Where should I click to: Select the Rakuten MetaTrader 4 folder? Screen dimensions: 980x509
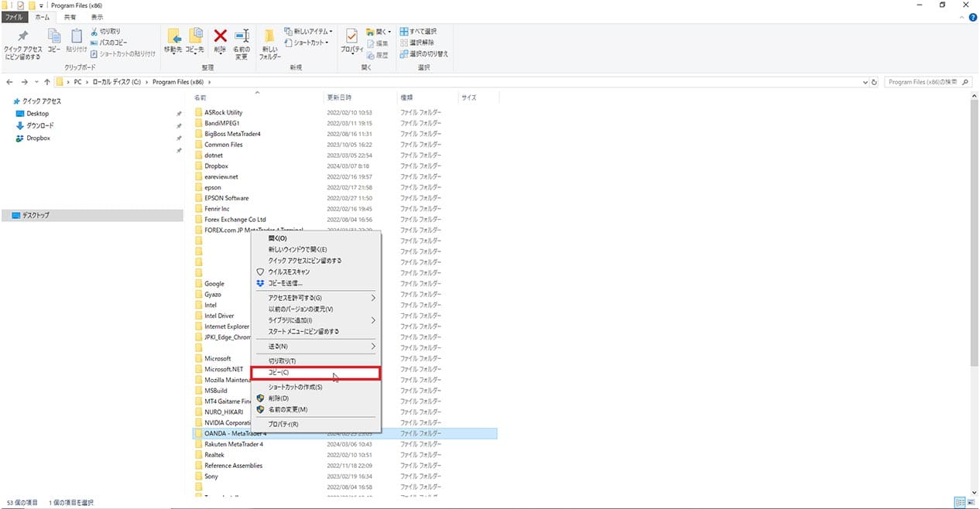[x=234, y=444]
